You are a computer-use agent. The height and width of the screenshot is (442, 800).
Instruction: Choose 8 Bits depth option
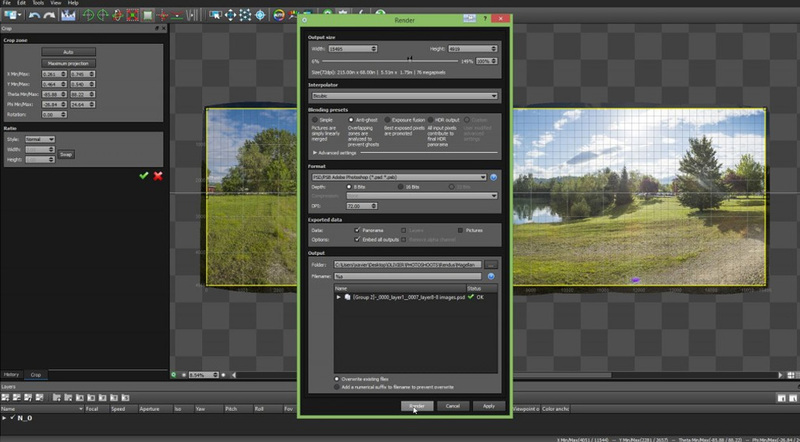pos(349,187)
